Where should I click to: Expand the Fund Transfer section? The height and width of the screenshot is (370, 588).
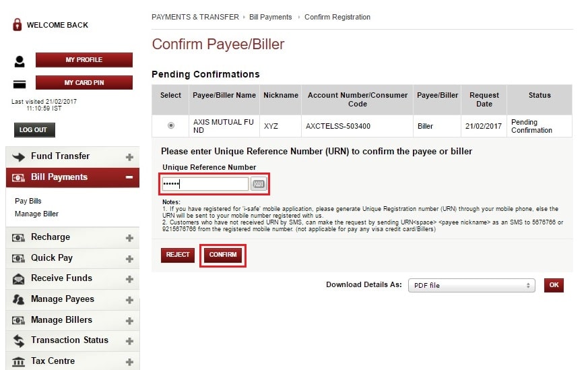pos(129,157)
